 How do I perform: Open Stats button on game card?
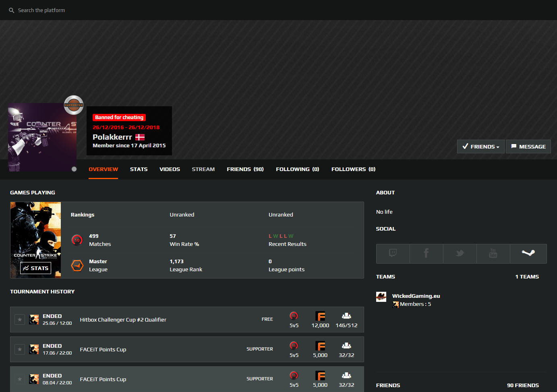[35, 268]
